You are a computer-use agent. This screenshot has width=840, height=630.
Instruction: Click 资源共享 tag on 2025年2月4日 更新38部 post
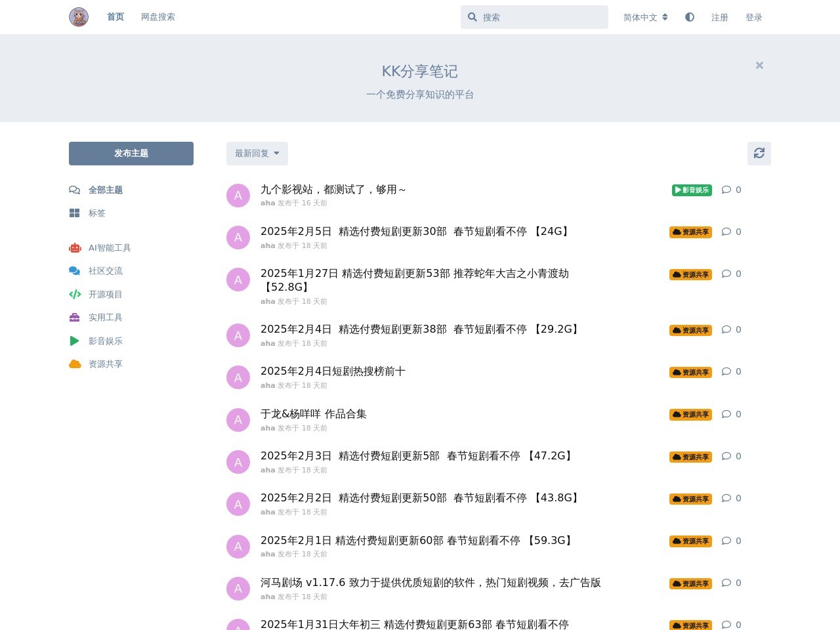coord(690,330)
